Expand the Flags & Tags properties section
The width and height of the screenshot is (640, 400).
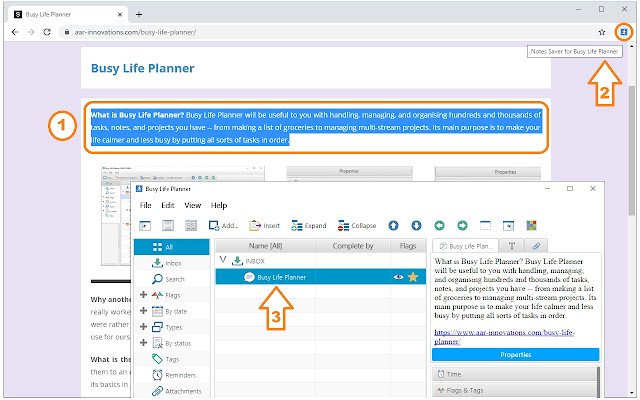pos(514,391)
